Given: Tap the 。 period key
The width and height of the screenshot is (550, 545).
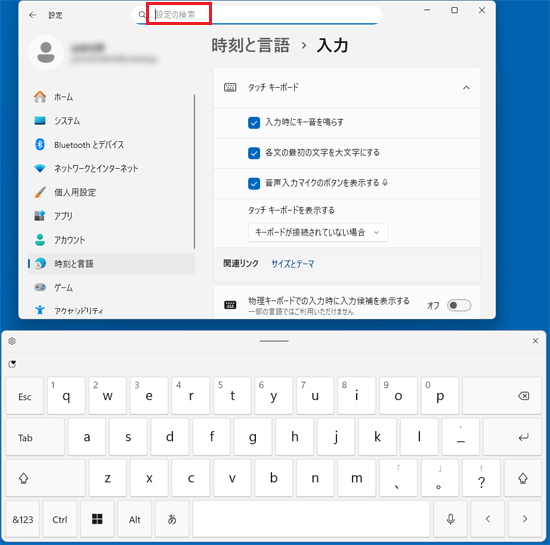Looking at the screenshot, I should (440, 478).
